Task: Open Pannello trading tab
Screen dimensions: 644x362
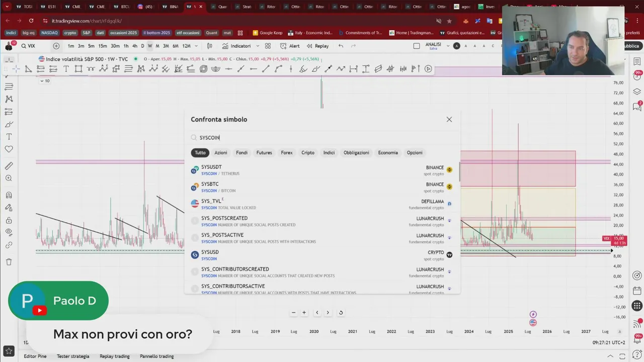Action: [x=157, y=356]
